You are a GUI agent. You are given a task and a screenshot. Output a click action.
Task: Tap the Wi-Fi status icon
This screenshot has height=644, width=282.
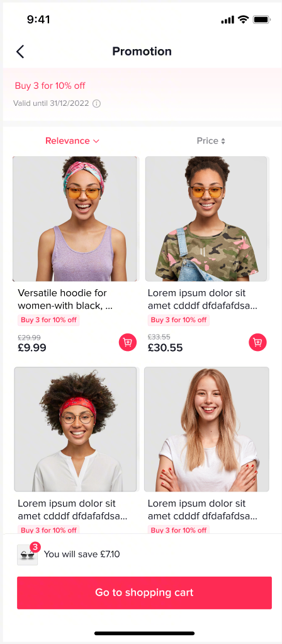pyautogui.click(x=244, y=20)
